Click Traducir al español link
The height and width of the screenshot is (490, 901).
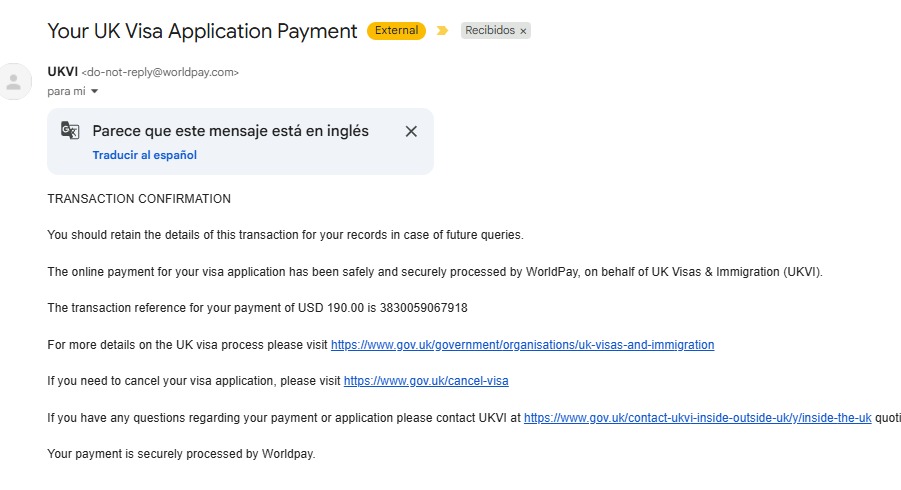click(x=145, y=155)
